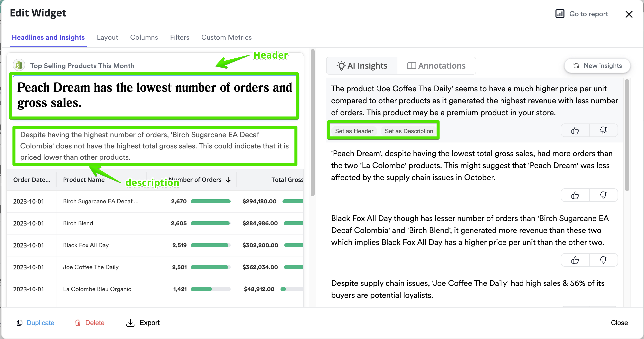Like the Joe Coffee premium product insight
The image size is (644, 339).
[x=575, y=130]
